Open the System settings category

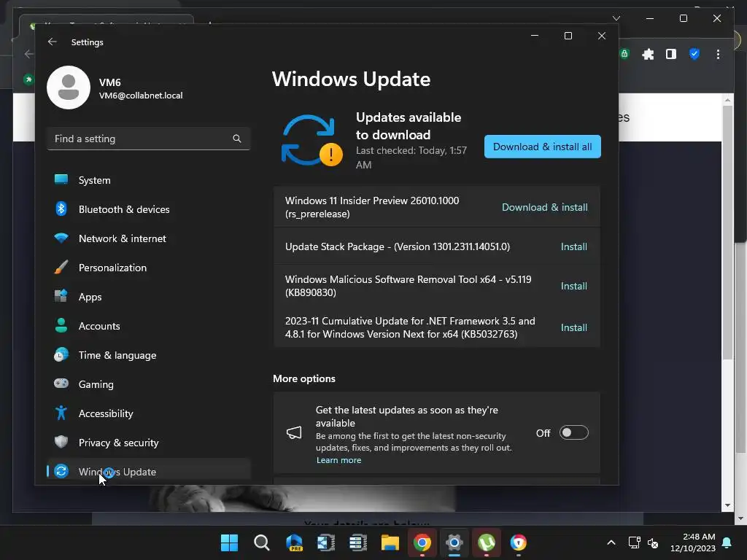149,180
